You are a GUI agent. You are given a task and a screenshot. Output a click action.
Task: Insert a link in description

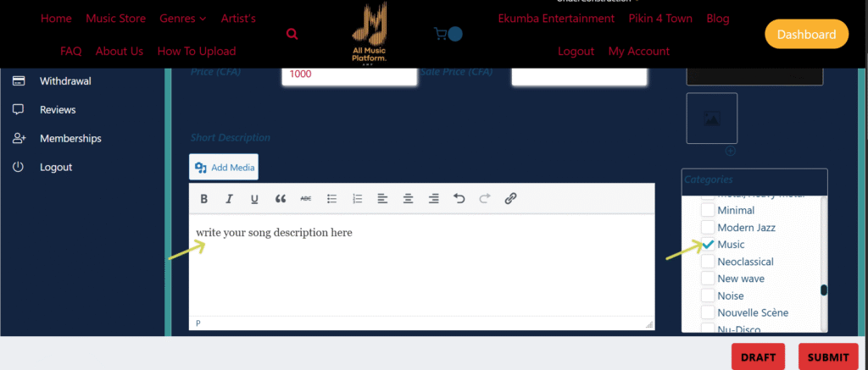pyautogui.click(x=510, y=199)
